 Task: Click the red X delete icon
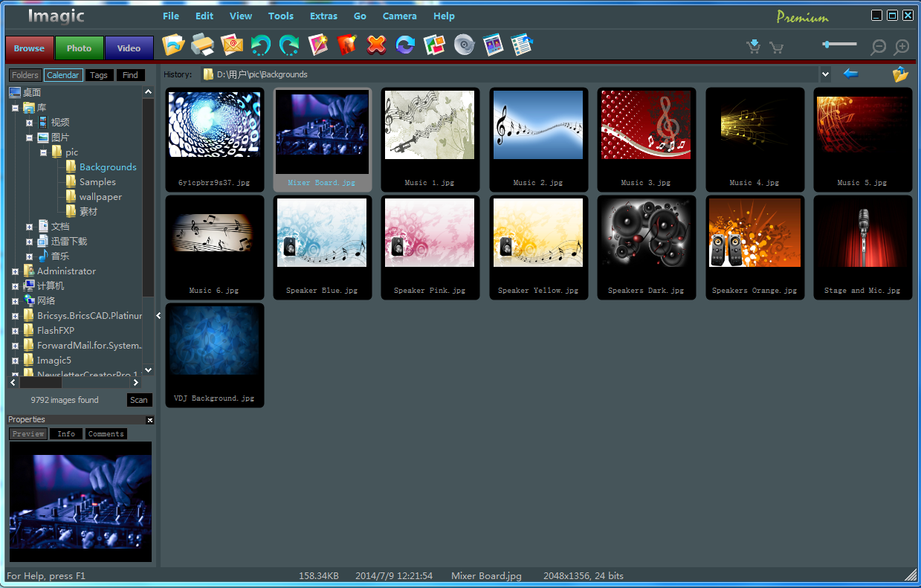click(x=377, y=45)
